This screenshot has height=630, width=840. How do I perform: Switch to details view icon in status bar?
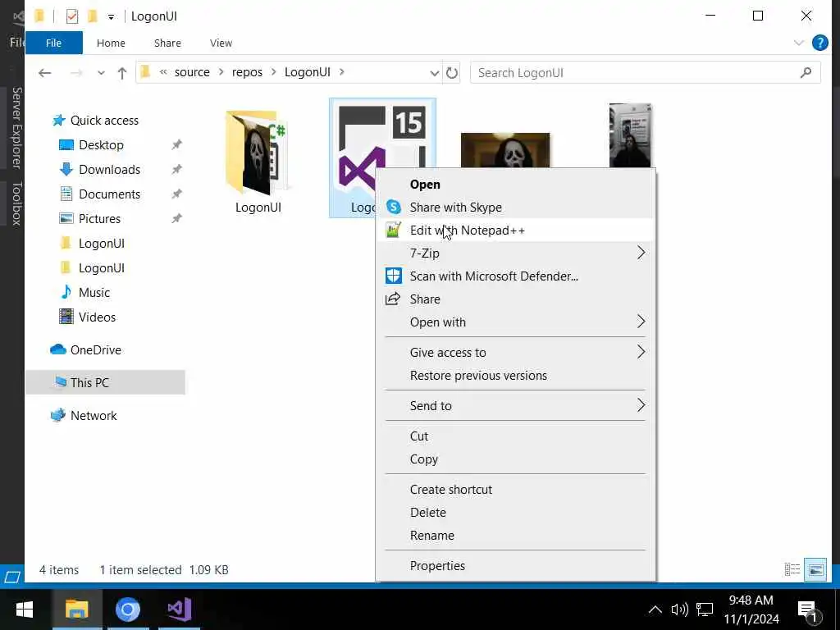click(x=792, y=569)
